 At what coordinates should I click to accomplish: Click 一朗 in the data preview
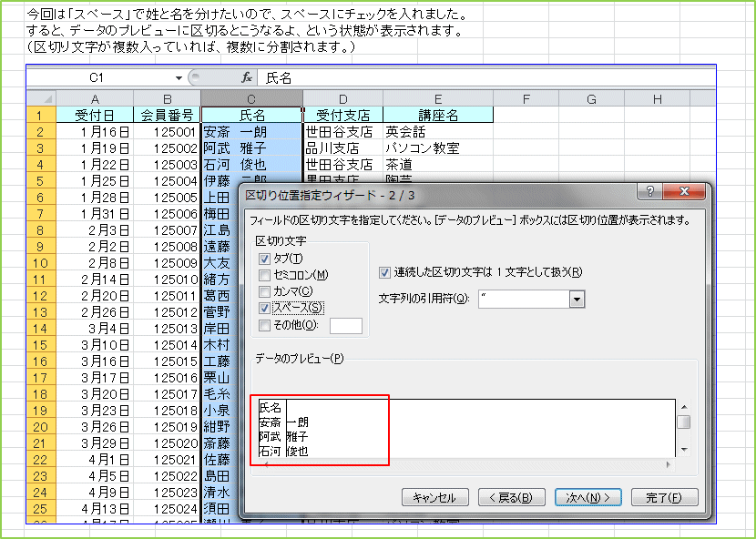pyautogui.click(x=298, y=422)
